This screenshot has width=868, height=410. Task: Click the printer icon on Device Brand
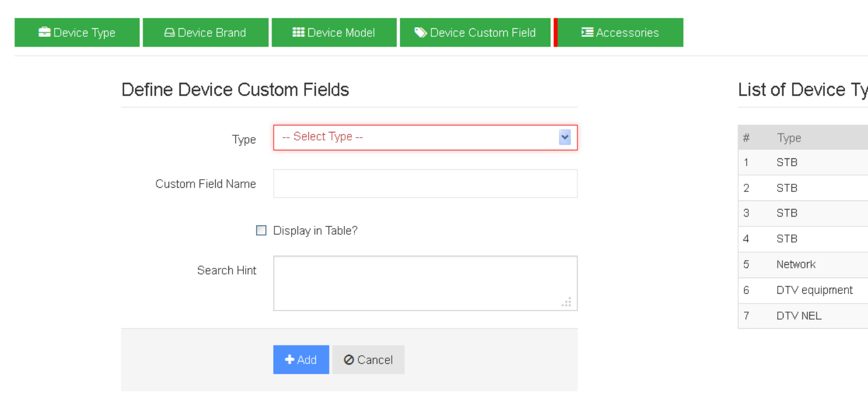(x=169, y=33)
